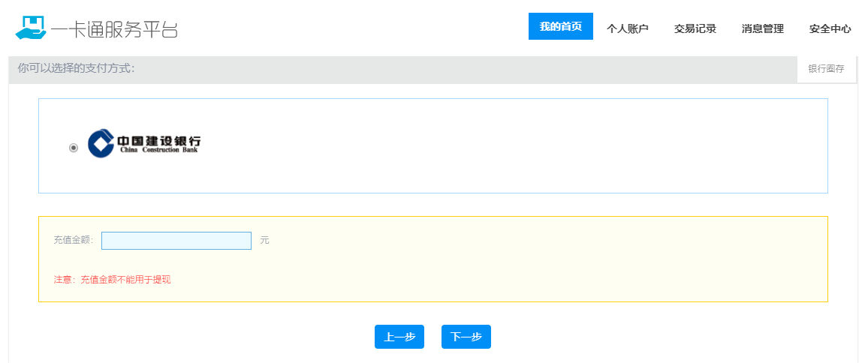The image size is (868, 363).
Task: Open the 我的首页 tab
Action: click(560, 27)
